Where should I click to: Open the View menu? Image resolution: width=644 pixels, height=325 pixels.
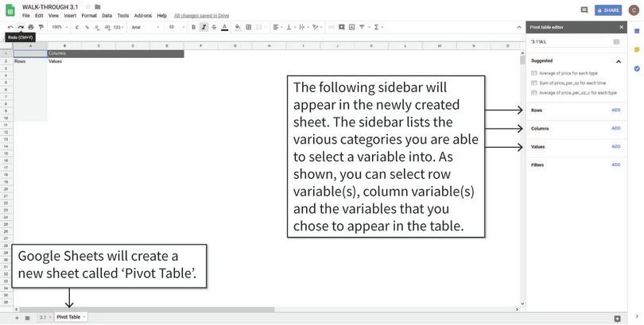(x=53, y=16)
